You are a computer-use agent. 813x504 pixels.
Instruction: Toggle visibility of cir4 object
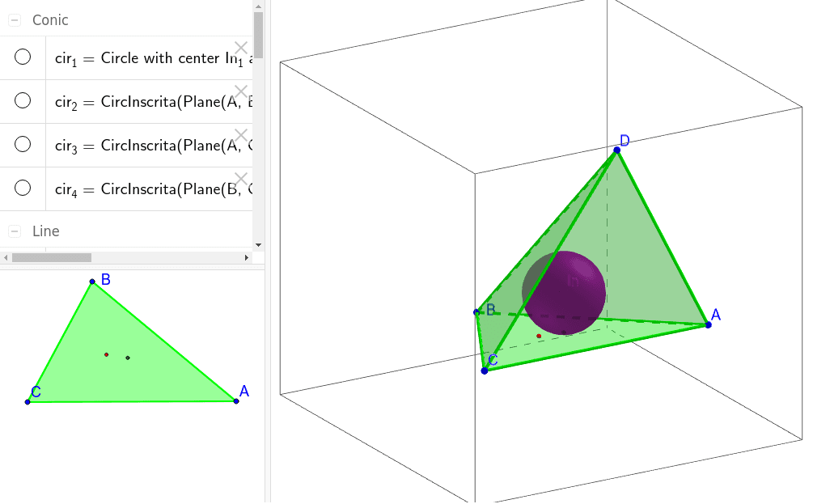point(23,188)
